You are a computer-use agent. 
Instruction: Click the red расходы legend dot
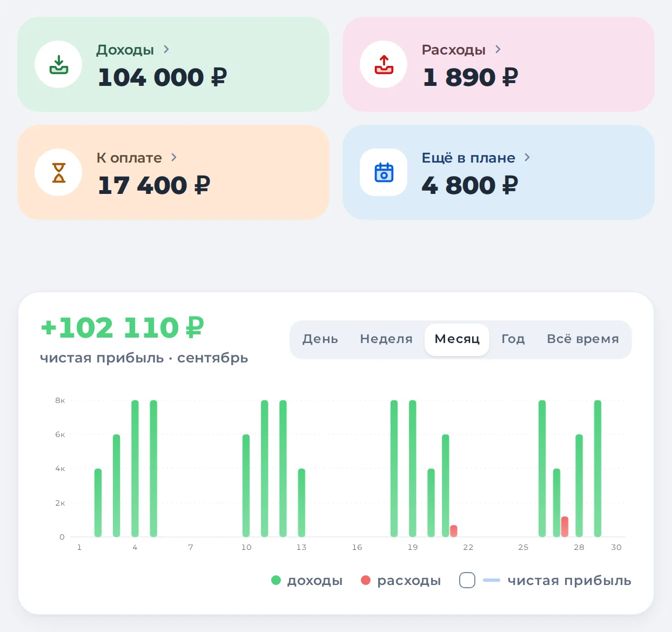pos(366,580)
